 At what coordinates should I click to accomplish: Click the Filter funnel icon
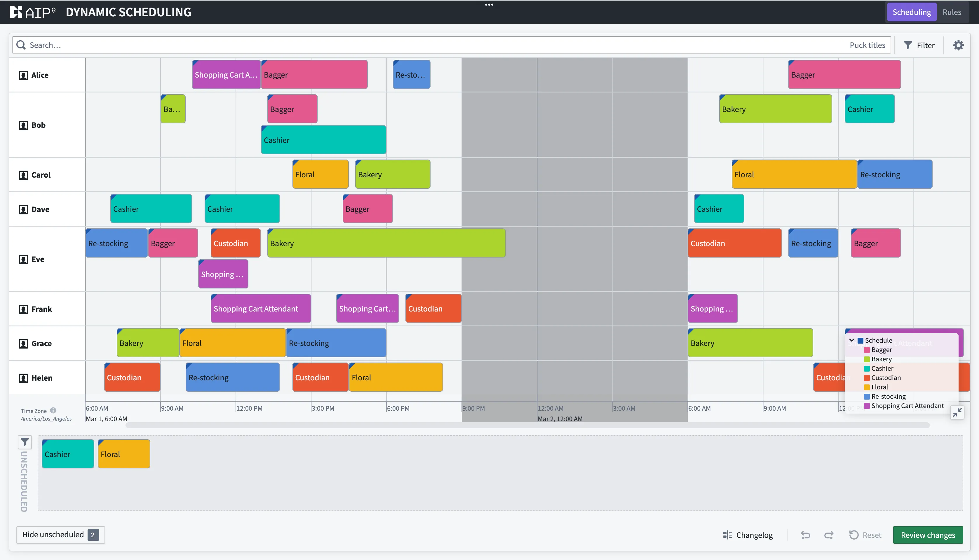click(908, 45)
